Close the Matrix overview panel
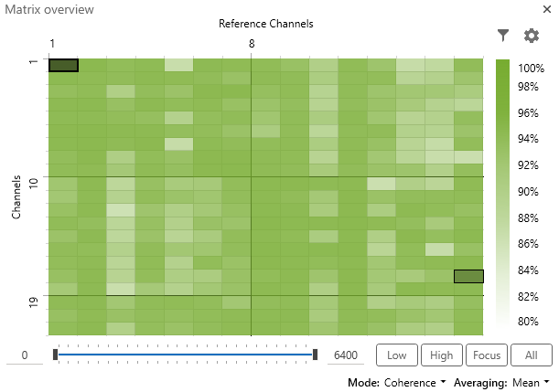The height and width of the screenshot is (392, 559). click(x=546, y=9)
